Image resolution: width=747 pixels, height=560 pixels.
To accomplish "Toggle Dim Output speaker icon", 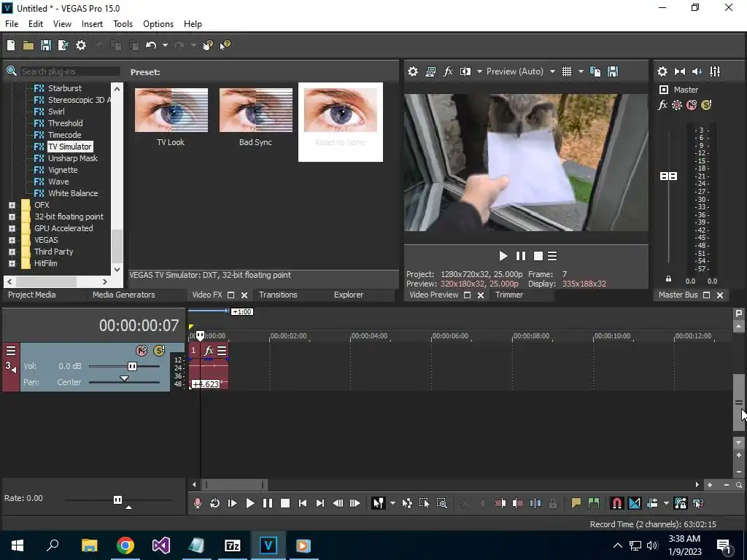I will [697, 71].
